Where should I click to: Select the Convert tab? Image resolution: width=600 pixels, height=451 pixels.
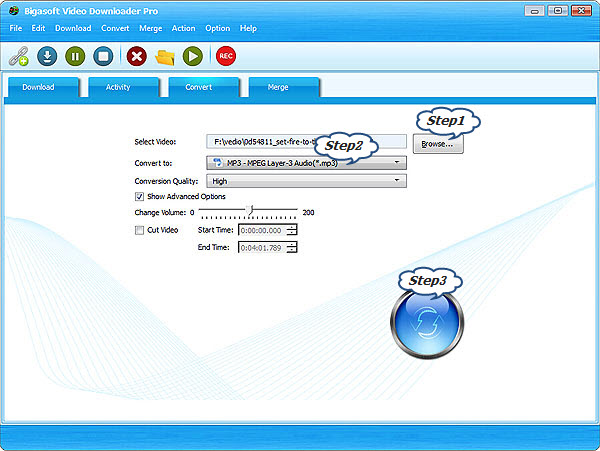[204, 87]
